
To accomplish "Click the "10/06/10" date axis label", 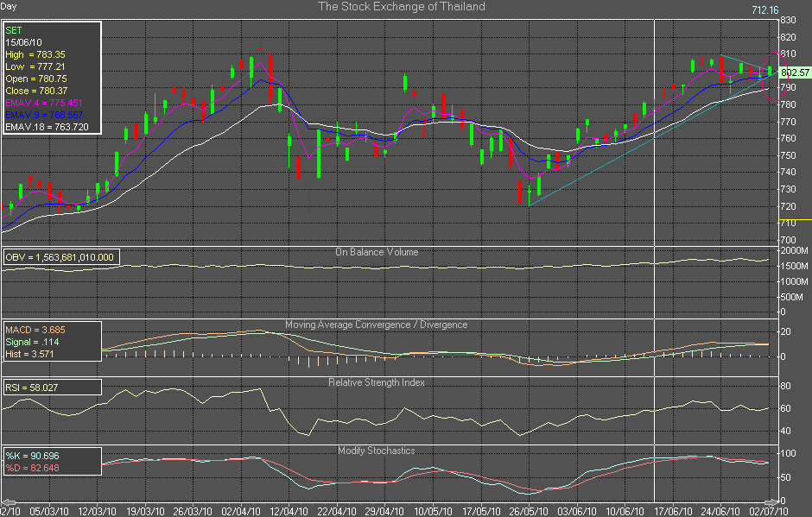I will [625, 511].
